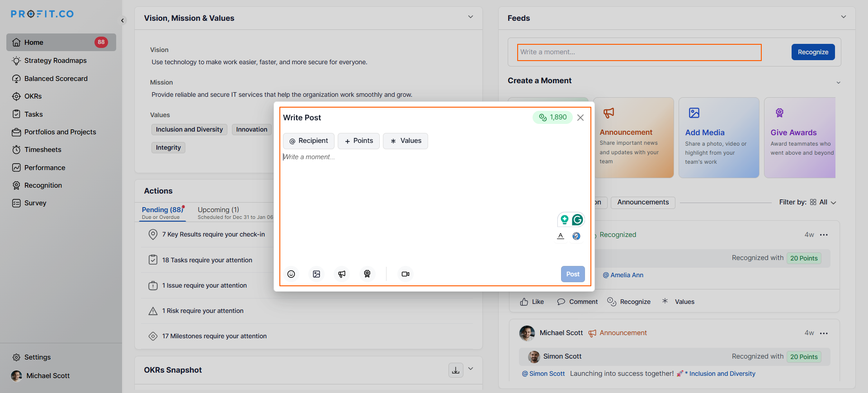Click the Integrity value tag
The width and height of the screenshot is (868, 393).
click(168, 147)
